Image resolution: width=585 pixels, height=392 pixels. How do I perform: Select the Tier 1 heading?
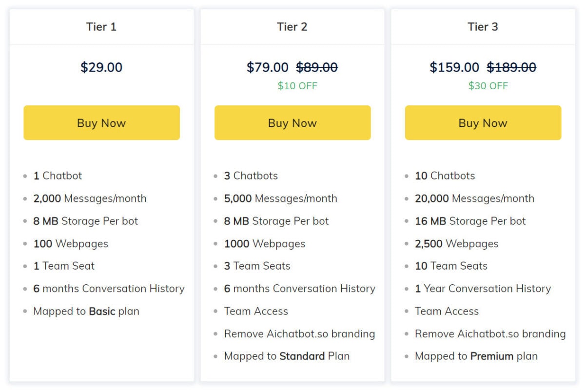point(101,27)
